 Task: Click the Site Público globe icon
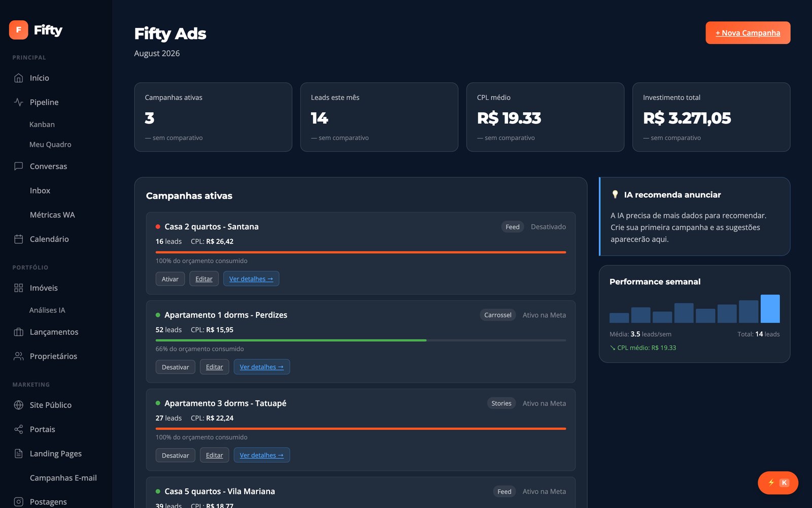(x=19, y=405)
